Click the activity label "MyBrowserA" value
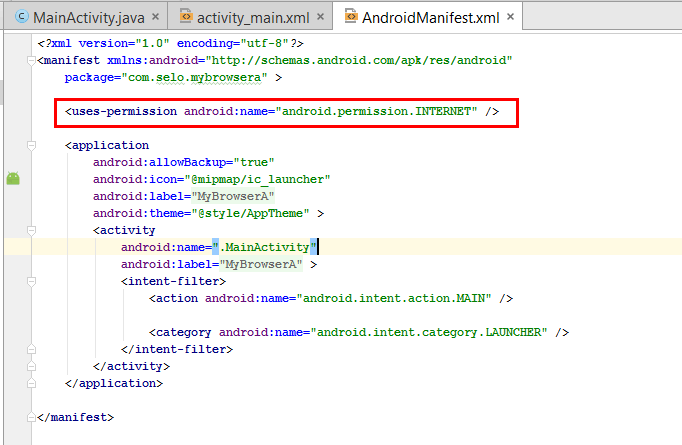 click(261, 264)
